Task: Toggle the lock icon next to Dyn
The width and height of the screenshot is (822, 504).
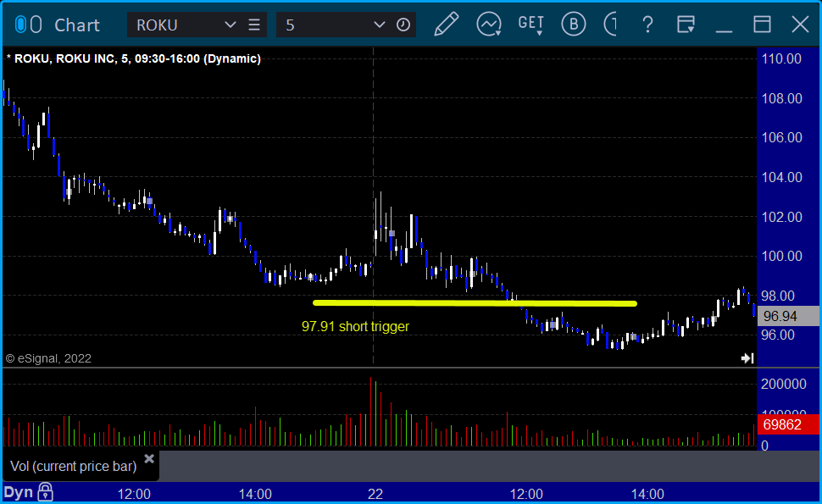Action: [x=46, y=492]
